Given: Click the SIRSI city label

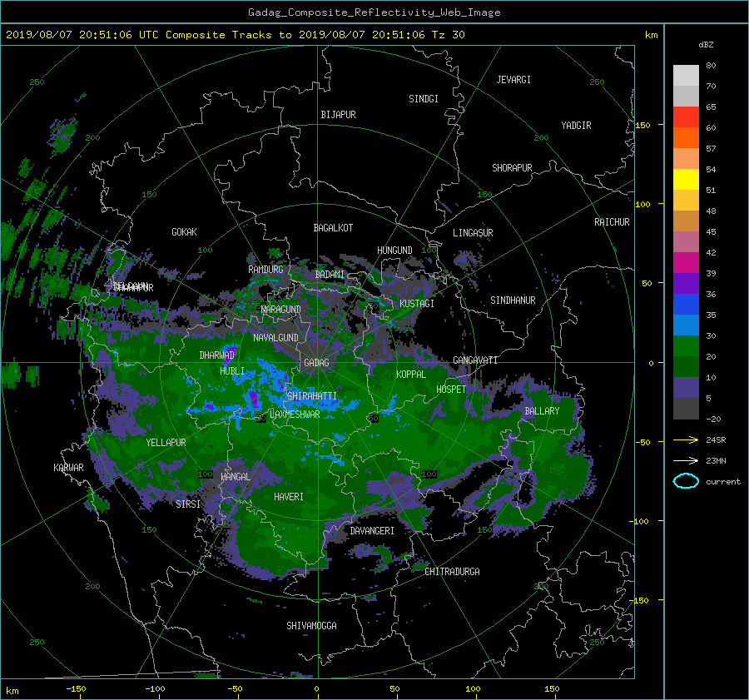Looking at the screenshot, I should (188, 504).
